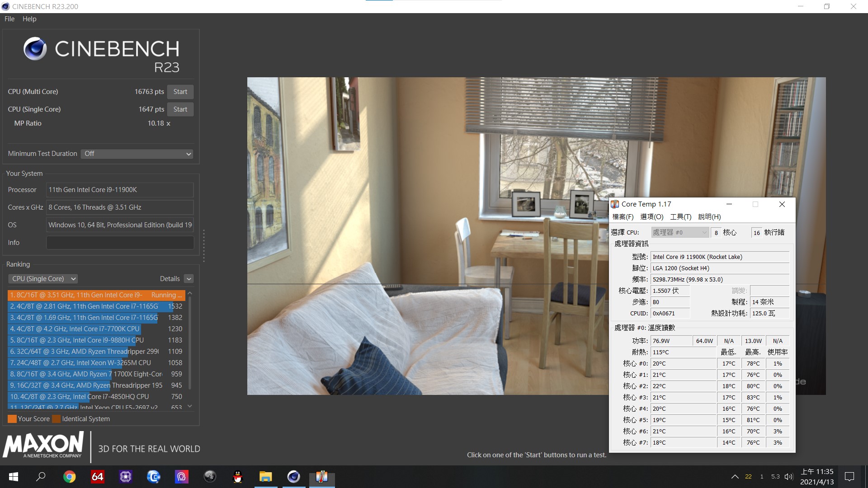
Task: Show hidden system tray icons
Action: coord(735,477)
